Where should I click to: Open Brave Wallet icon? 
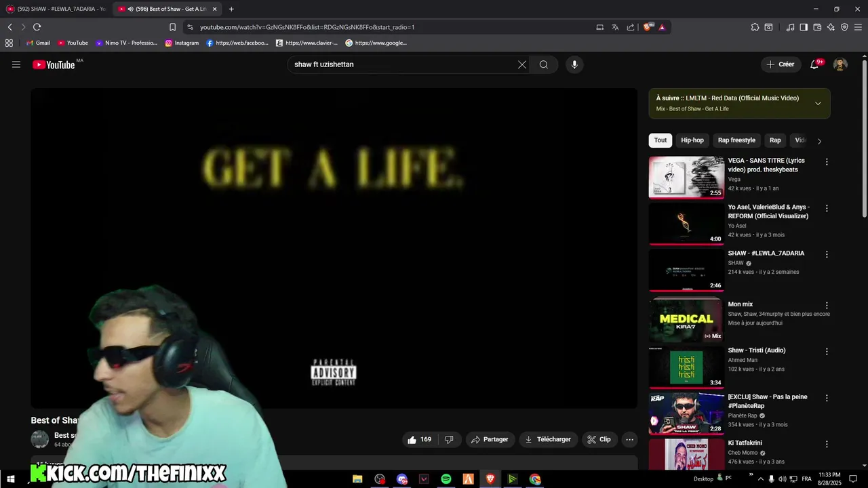(x=817, y=27)
